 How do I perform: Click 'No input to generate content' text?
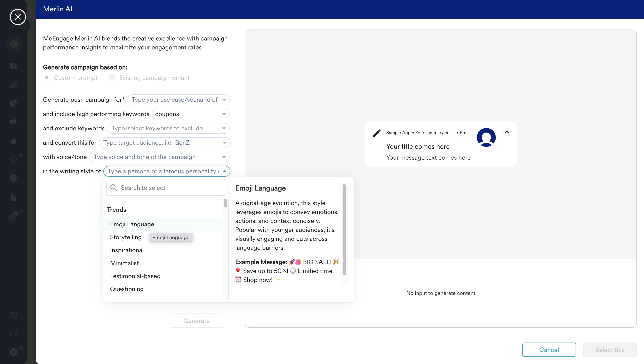441,293
